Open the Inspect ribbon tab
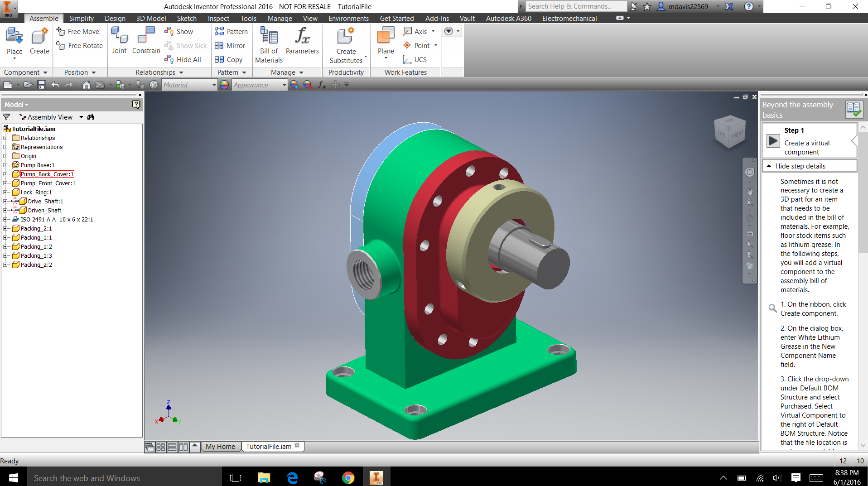This screenshot has width=868, height=486. coord(218,18)
